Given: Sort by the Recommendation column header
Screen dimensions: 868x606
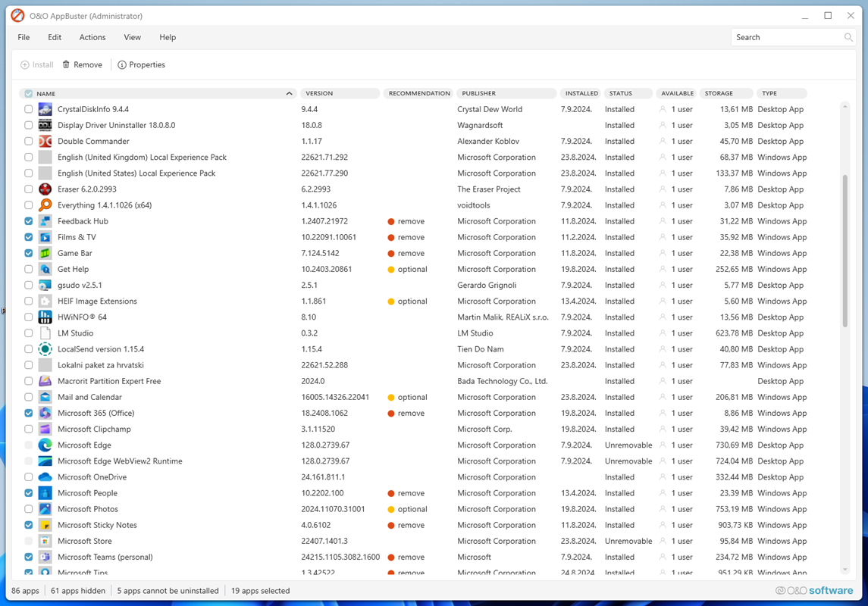Looking at the screenshot, I should [418, 93].
